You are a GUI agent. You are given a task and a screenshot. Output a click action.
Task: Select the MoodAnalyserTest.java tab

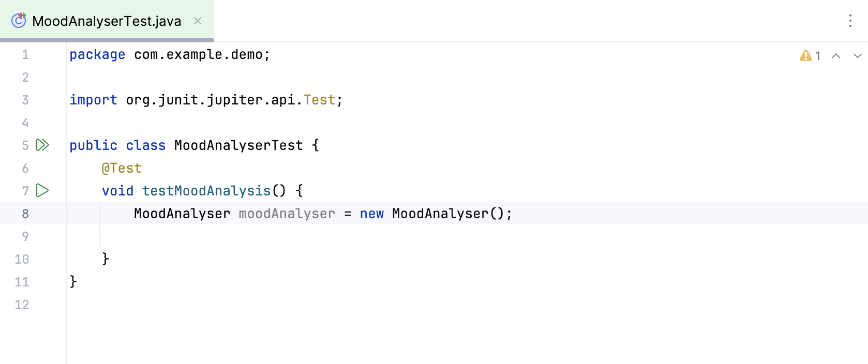click(107, 21)
